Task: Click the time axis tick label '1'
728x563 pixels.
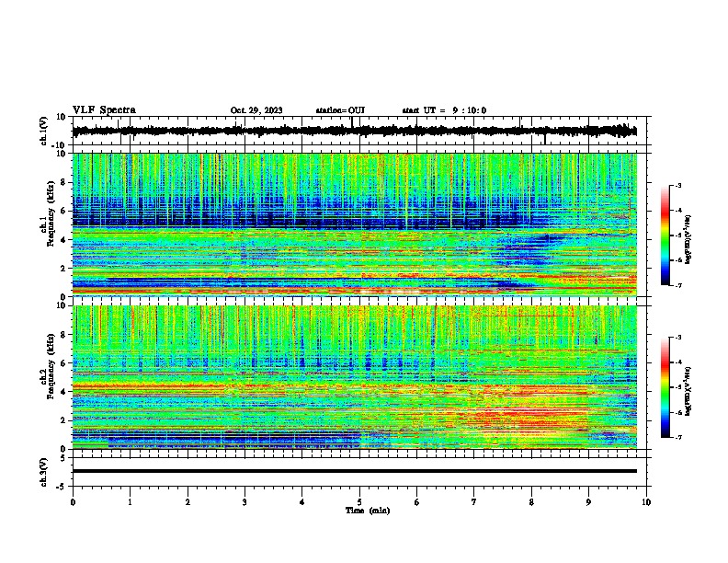Action: click(x=131, y=502)
